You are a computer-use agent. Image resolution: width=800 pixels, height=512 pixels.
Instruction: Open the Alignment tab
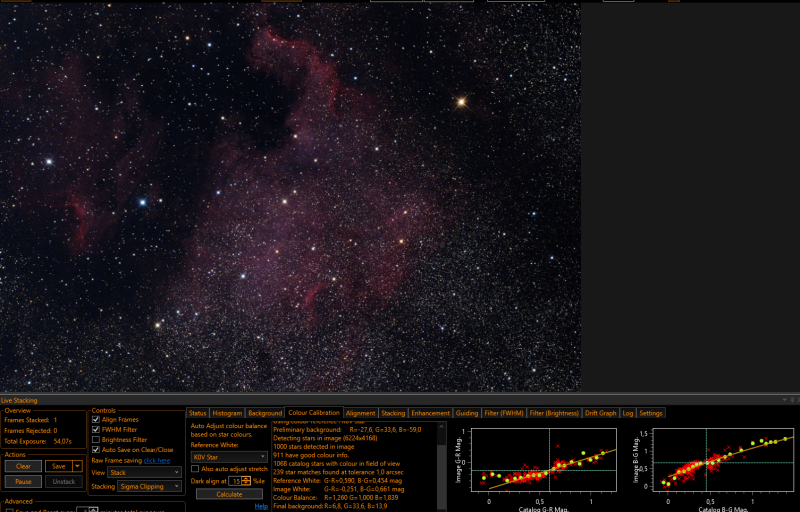pyautogui.click(x=360, y=413)
